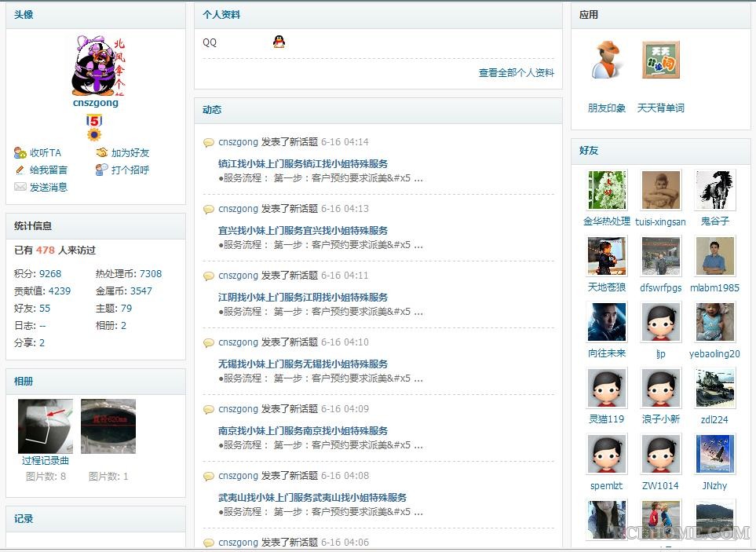Screen dimensions: 756x552
Task: Click the pencil icon beside 给我留言
Action: (x=20, y=170)
